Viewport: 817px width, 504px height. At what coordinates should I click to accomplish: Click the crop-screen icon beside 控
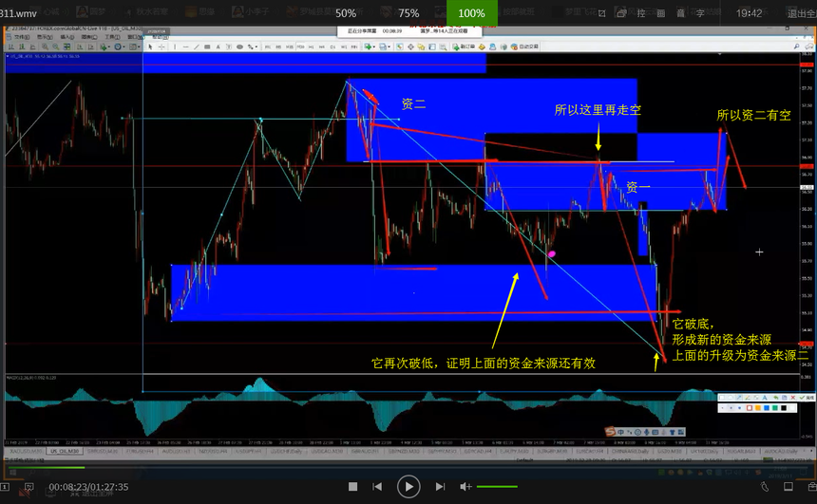[x=601, y=13]
